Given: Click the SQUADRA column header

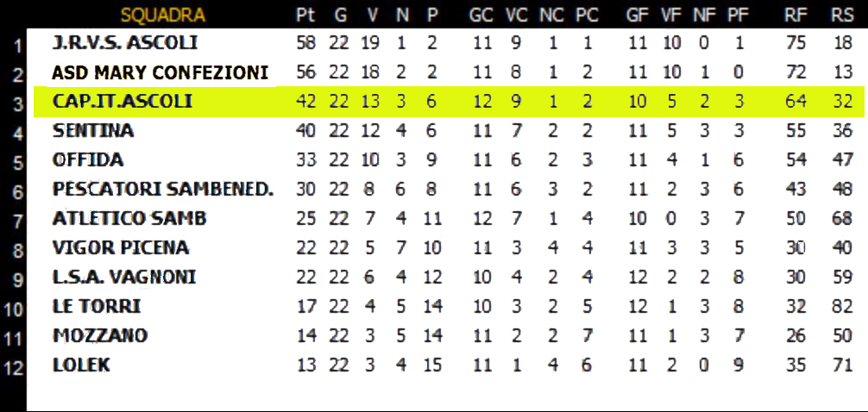Looking at the screenshot, I should (163, 15).
